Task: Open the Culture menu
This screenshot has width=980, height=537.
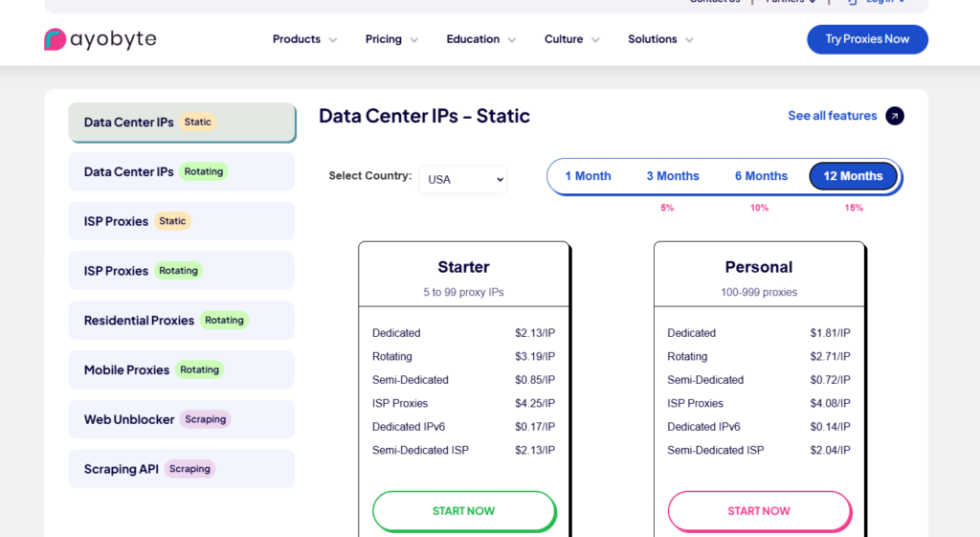Action: (571, 38)
